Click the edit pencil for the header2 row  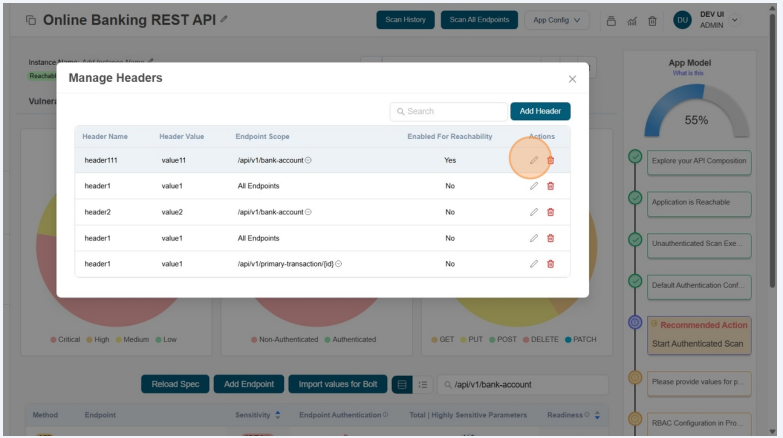(x=534, y=212)
